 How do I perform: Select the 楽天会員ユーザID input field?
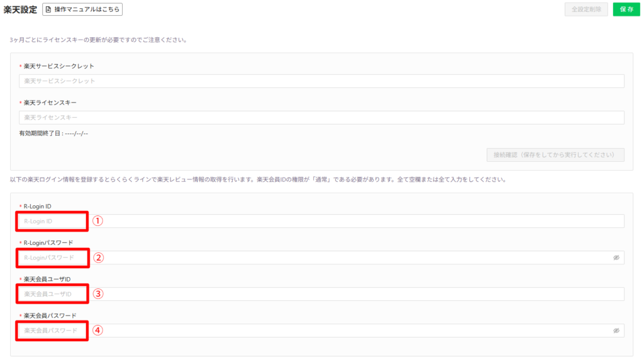click(x=321, y=294)
